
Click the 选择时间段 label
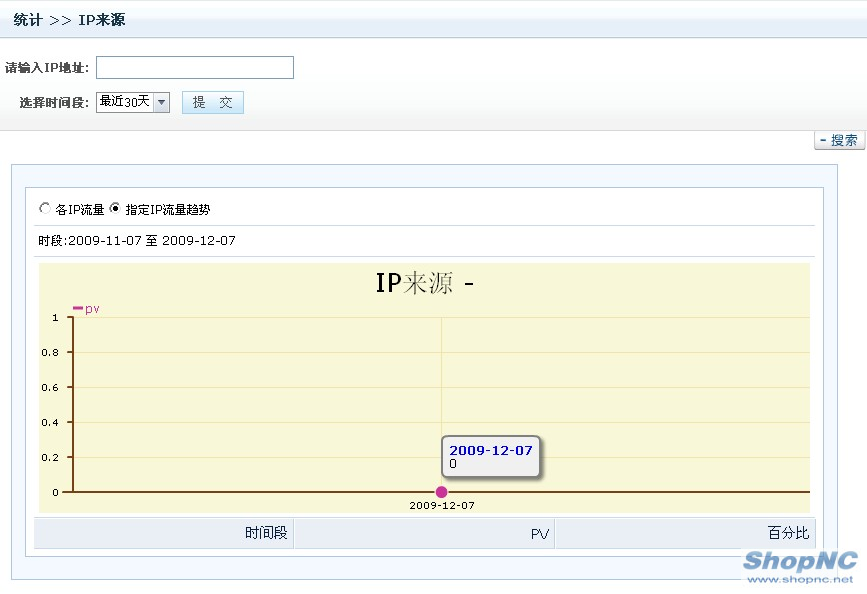[x=54, y=103]
